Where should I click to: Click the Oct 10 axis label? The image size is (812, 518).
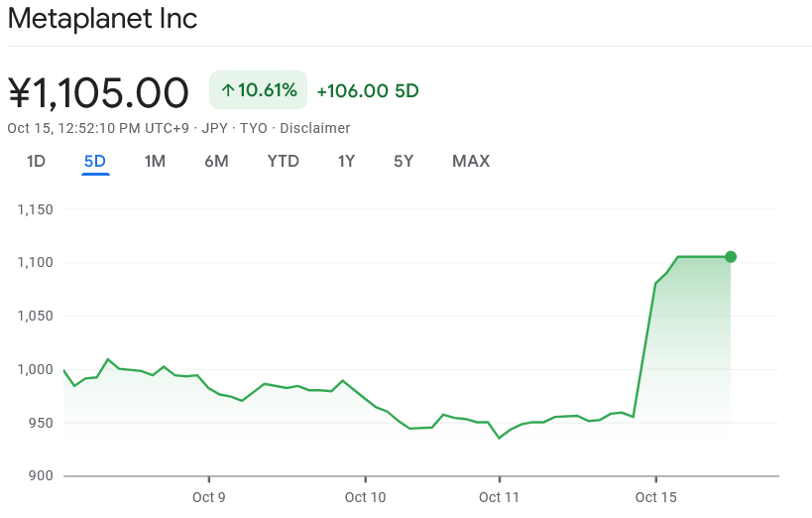click(365, 497)
